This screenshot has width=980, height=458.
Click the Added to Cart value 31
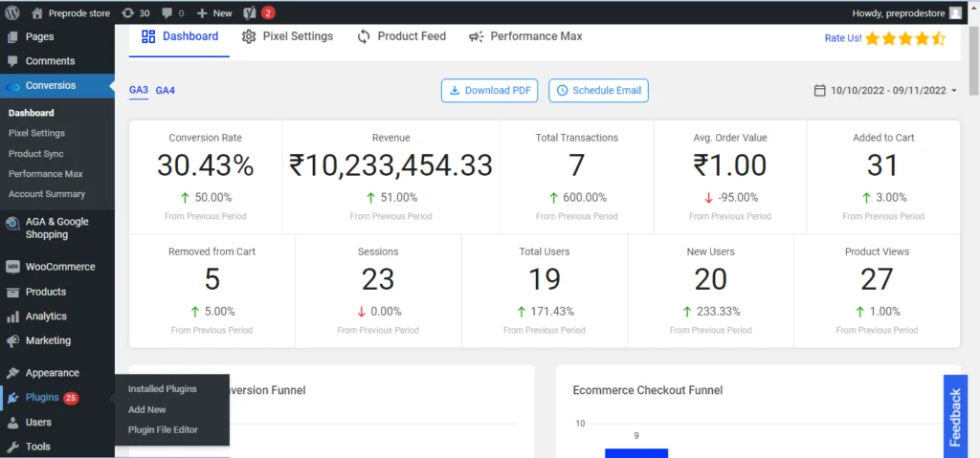click(883, 166)
